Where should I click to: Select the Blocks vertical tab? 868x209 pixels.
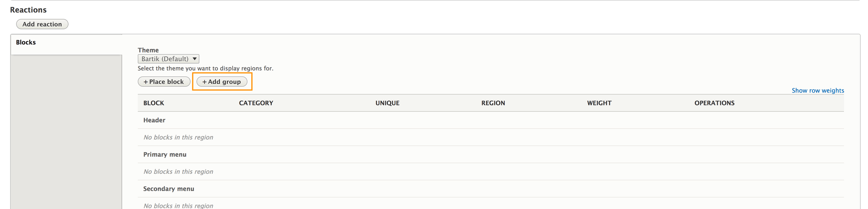pyautogui.click(x=66, y=44)
